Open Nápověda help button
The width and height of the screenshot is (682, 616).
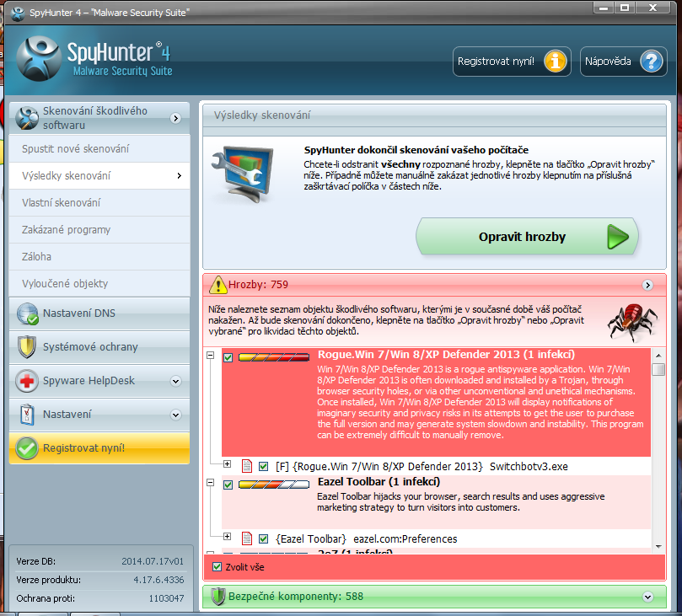[623, 62]
